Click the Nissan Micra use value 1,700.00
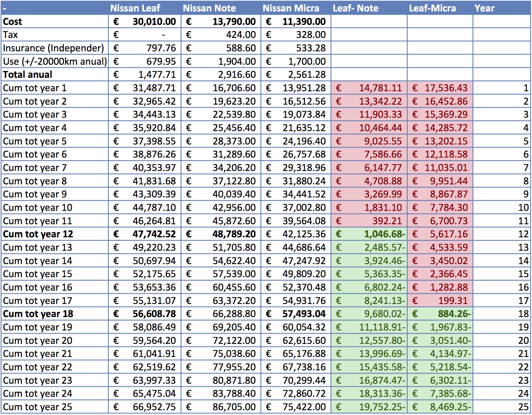 (307, 62)
